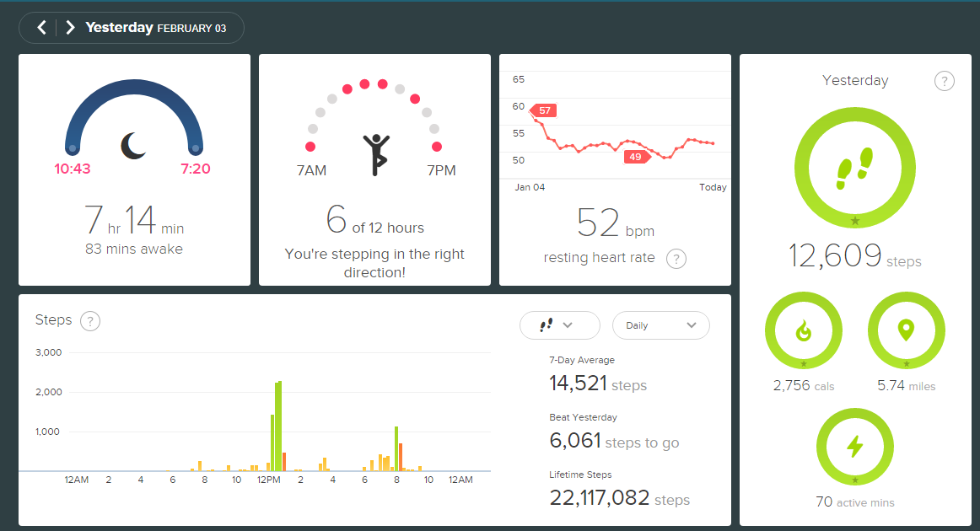Open the steps metric footprint dropdown
Image resolution: width=980 pixels, height=531 pixels.
(x=559, y=325)
